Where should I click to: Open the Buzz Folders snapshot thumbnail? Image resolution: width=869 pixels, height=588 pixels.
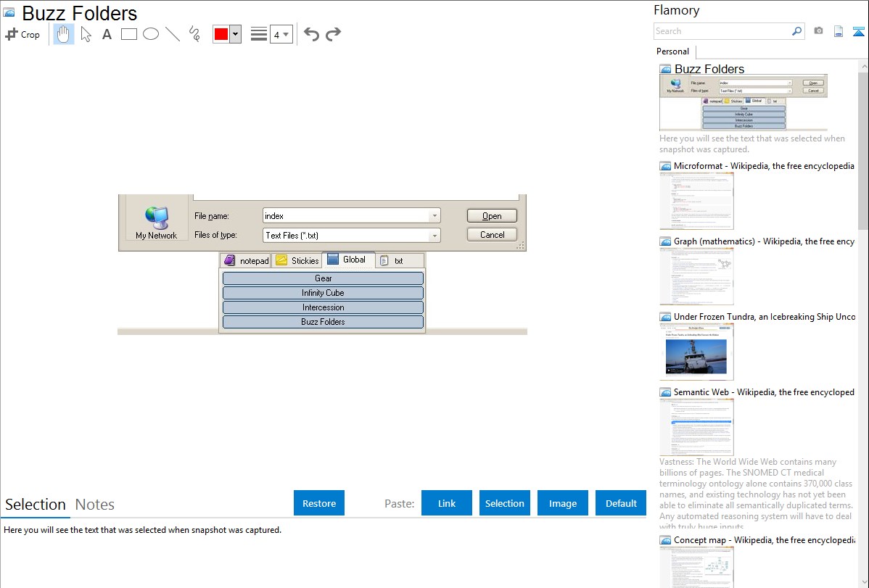pos(744,103)
